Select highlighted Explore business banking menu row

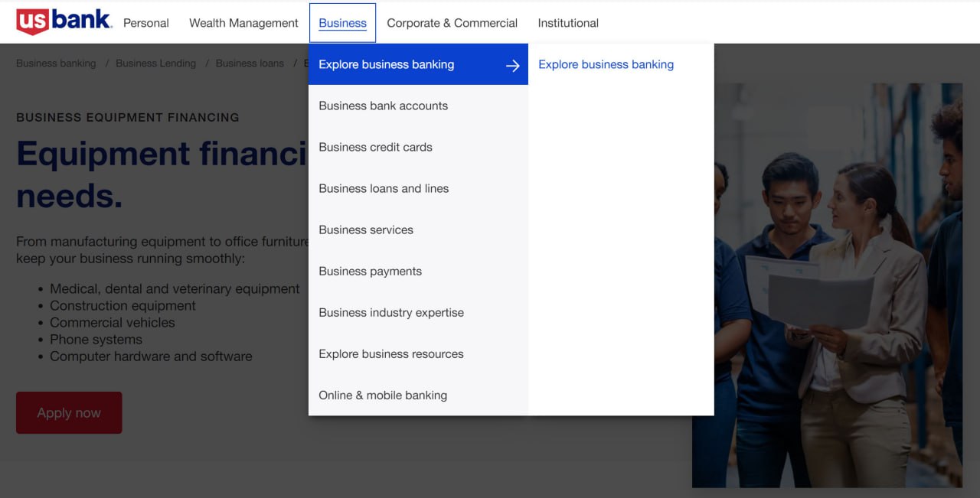point(418,64)
